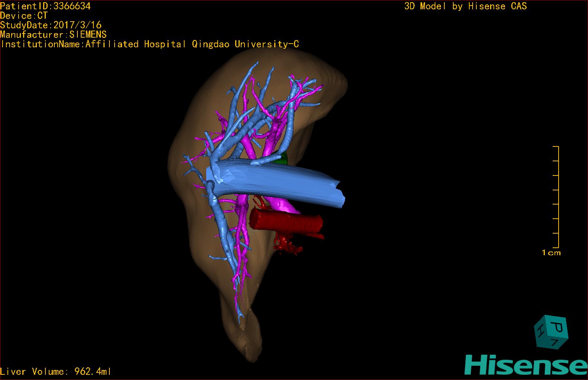Select the PatientID:3366634 text overlay
588x380 pixels.
[x=45, y=6]
